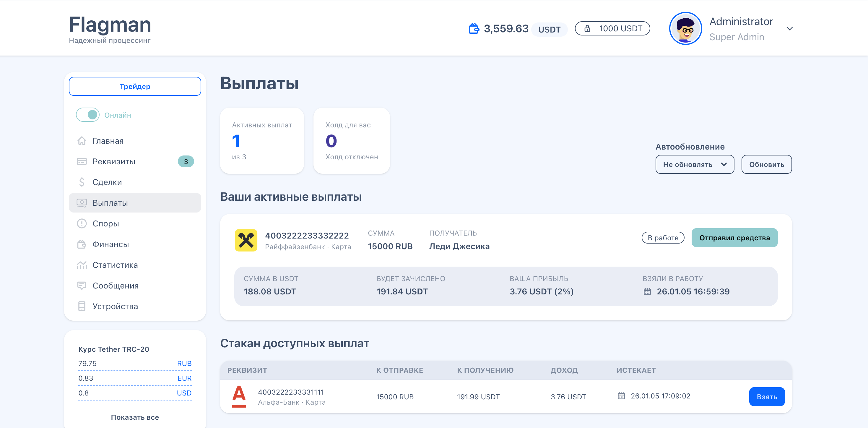The image size is (868, 428).
Task: Open the Не обновлять autorefresh dropdown
Action: (x=695, y=164)
